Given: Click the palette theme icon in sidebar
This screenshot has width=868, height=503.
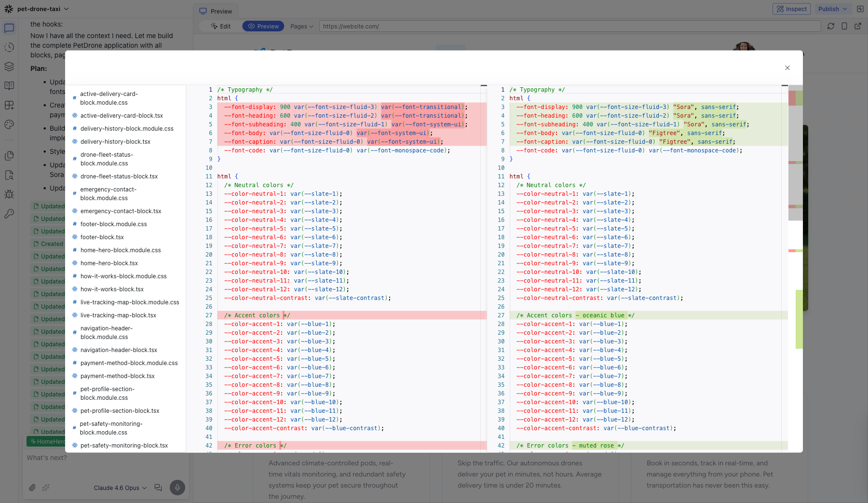Looking at the screenshot, I should coord(9,124).
